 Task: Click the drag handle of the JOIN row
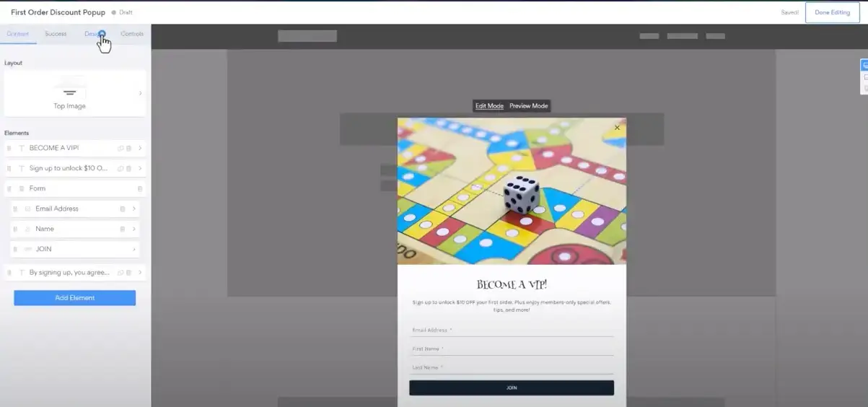click(x=15, y=249)
